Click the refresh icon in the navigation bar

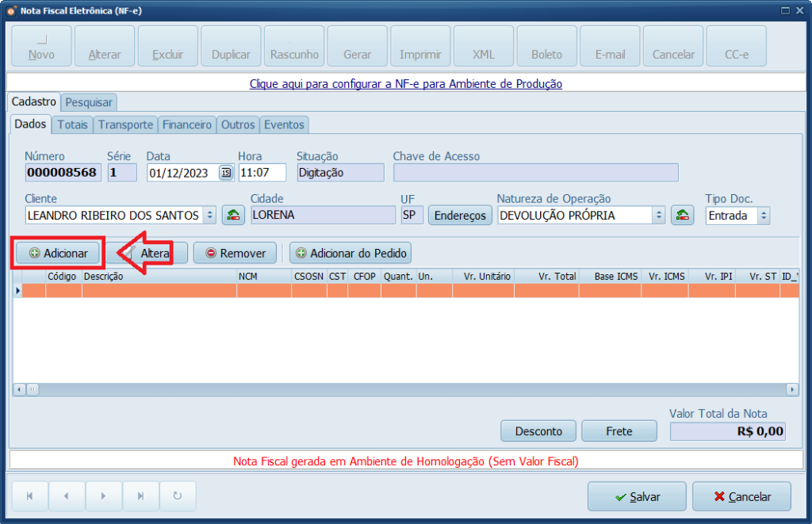pyautogui.click(x=178, y=496)
